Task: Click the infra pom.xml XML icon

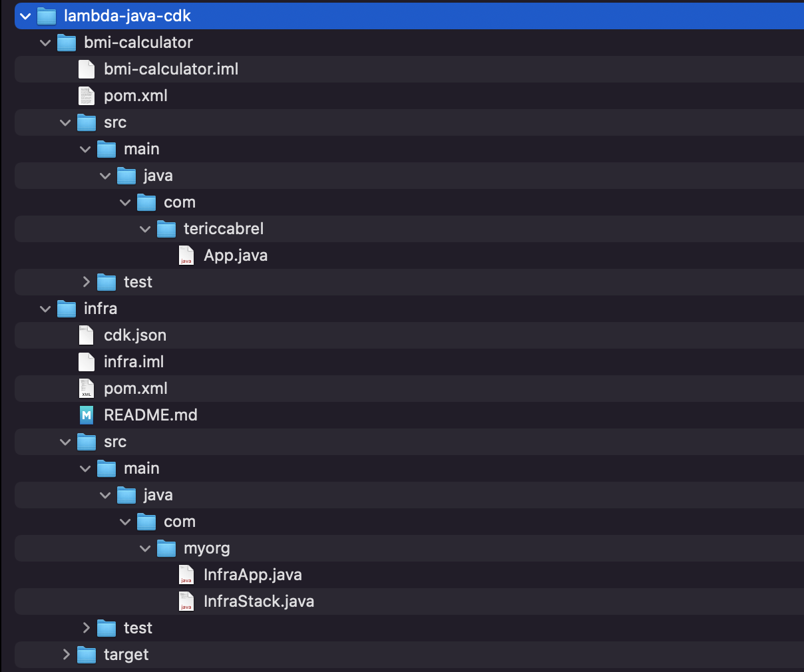Action: 87,389
